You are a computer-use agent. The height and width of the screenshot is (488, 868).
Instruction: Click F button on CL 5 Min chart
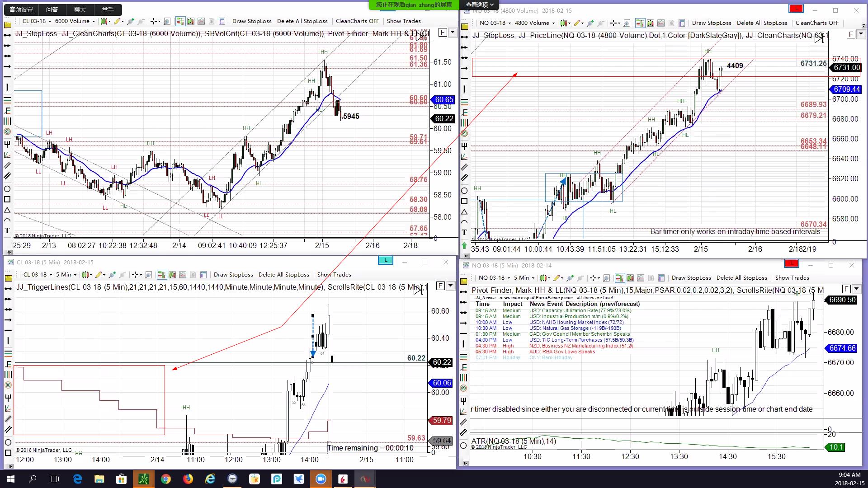[440, 286]
